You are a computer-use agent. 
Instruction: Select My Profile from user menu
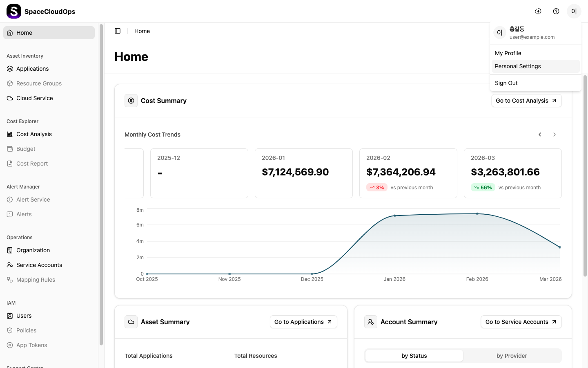click(508, 53)
